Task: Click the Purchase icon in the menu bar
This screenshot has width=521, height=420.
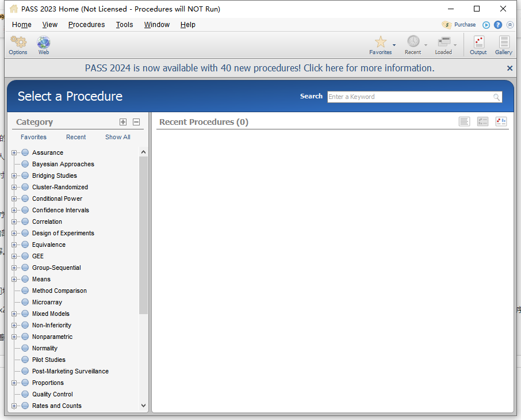Action: click(447, 25)
